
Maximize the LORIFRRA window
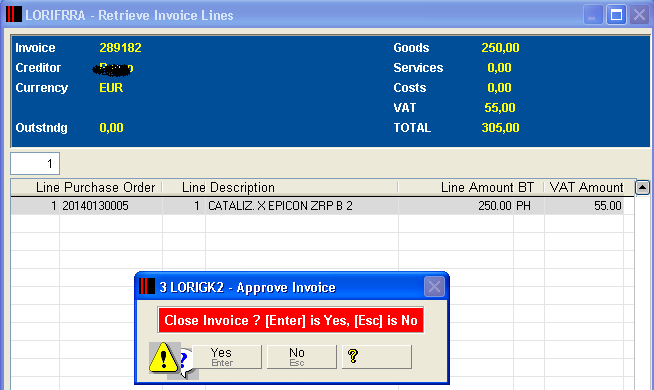[x=616, y=15]
